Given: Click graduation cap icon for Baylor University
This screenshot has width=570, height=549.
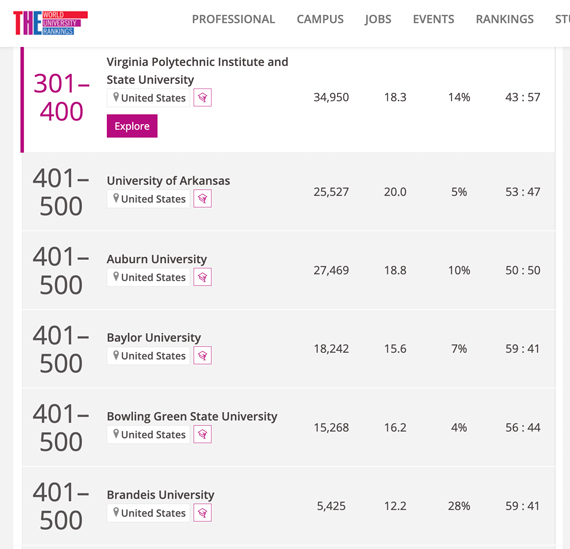Looking at the screenshot, I should (202, 356).
